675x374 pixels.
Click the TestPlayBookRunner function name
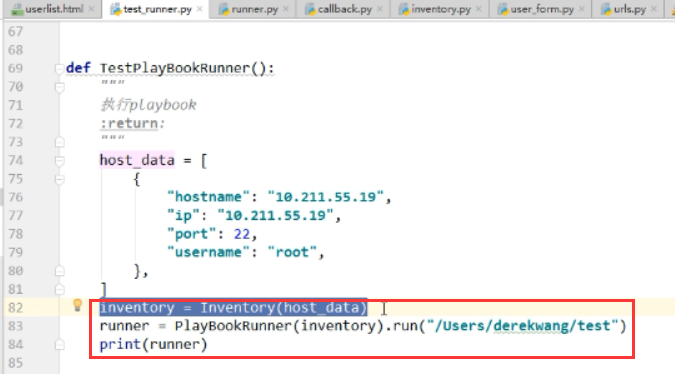pyautogui.click(x=175, y=68)
